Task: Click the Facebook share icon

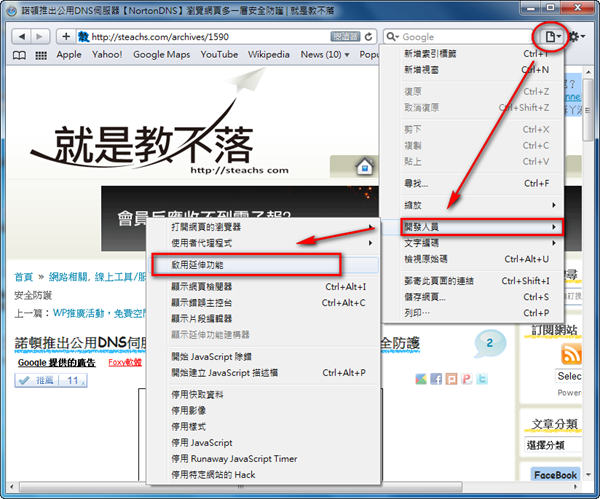Action: tap(436, 379)
